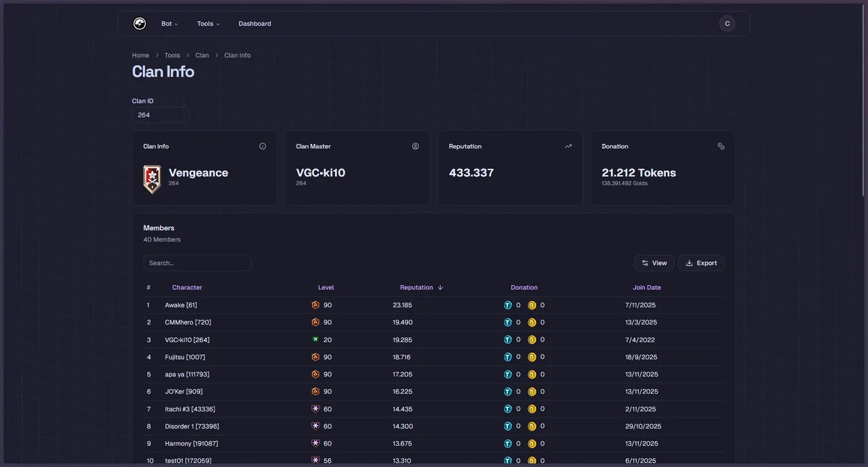Click the Clan Info card info icon
The image size is (868, 467).
(262, 146)
